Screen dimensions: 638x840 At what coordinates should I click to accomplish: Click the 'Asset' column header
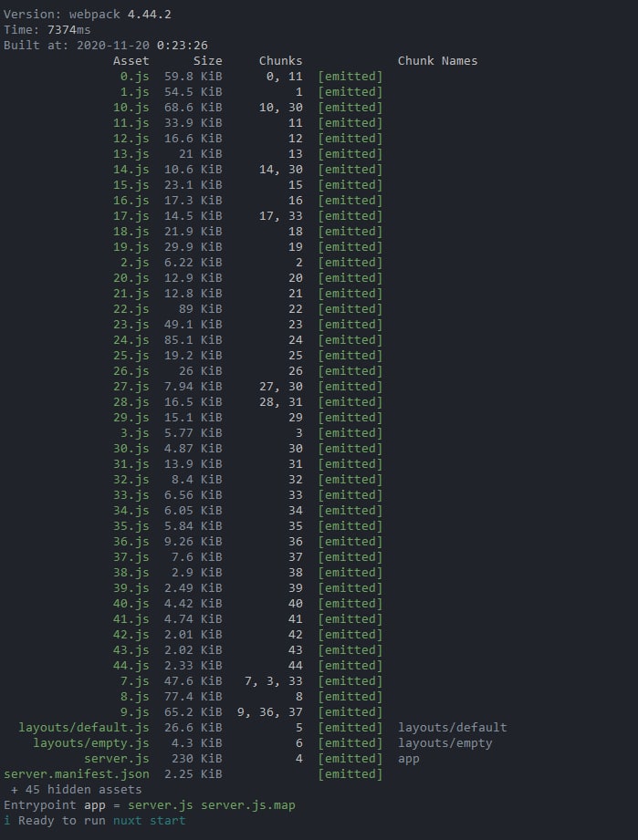click(131, 60)
